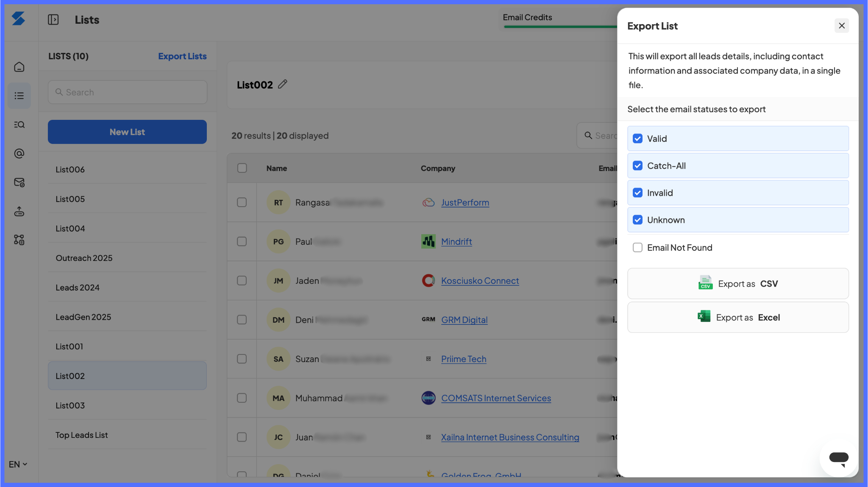
Task: Click Export as Excel button
Action: 738,317
